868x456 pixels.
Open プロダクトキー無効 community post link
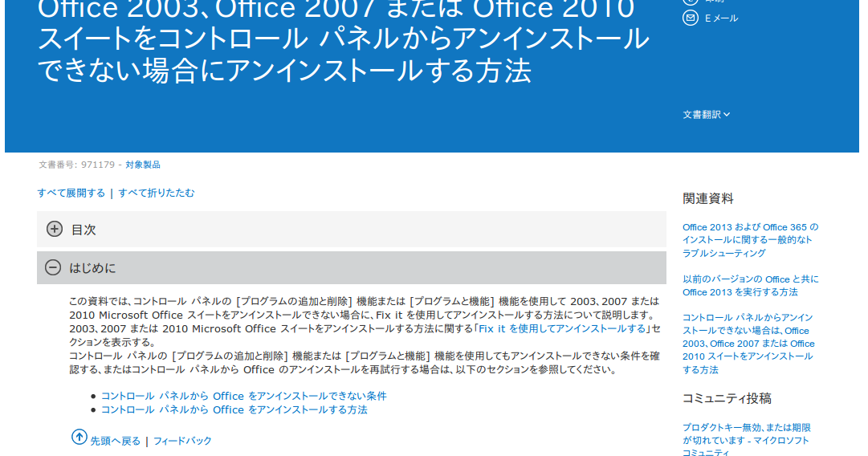coord(746,440)
